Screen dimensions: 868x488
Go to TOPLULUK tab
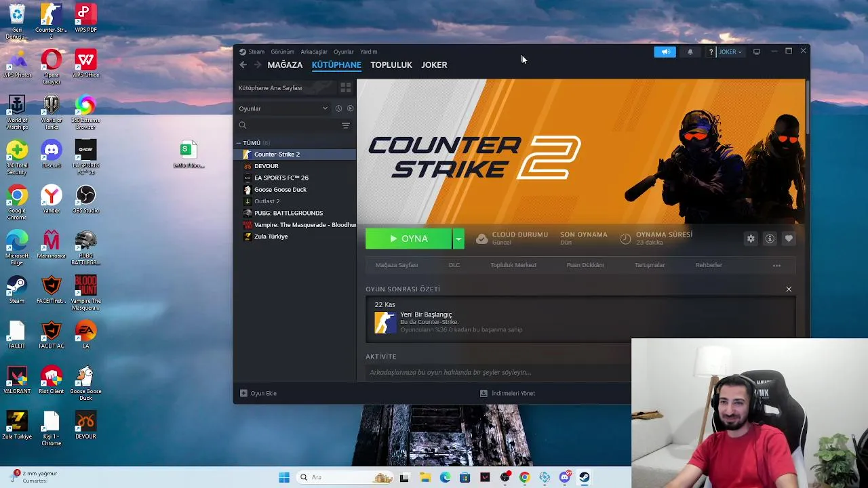pos(391,64)
